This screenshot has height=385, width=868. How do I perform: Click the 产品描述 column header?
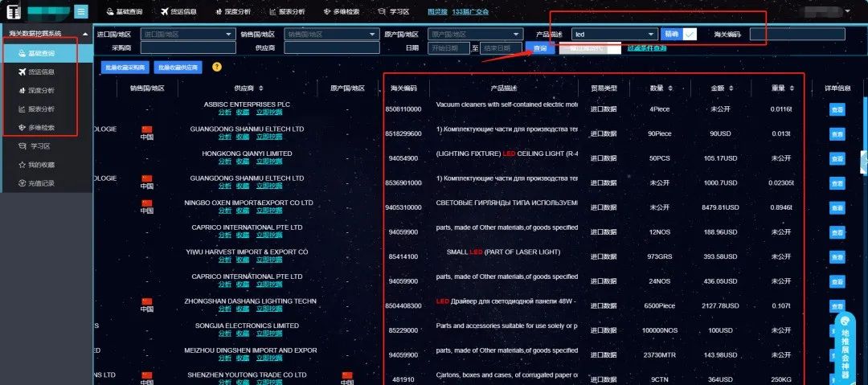[x=504, y=88]
